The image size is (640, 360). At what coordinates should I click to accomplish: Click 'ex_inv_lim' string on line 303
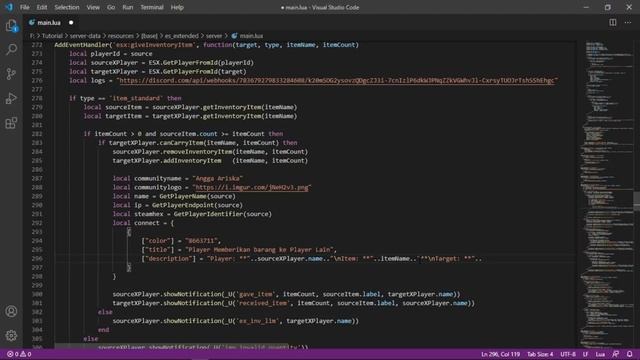point(258,321)
